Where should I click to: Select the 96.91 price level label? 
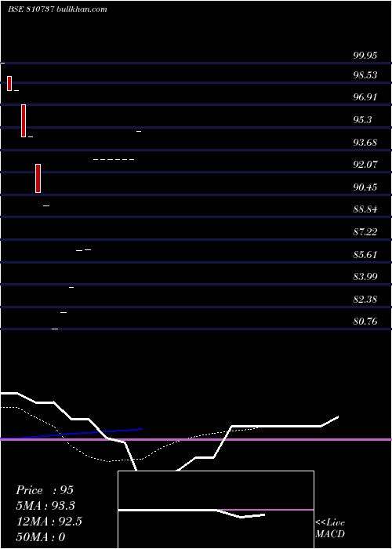coord(365,97)
